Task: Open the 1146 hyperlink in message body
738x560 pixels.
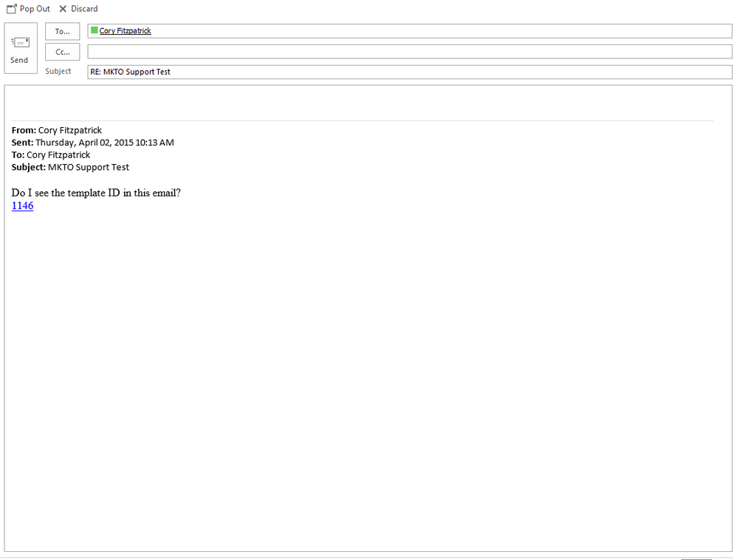Action: [x=22, y=206]
